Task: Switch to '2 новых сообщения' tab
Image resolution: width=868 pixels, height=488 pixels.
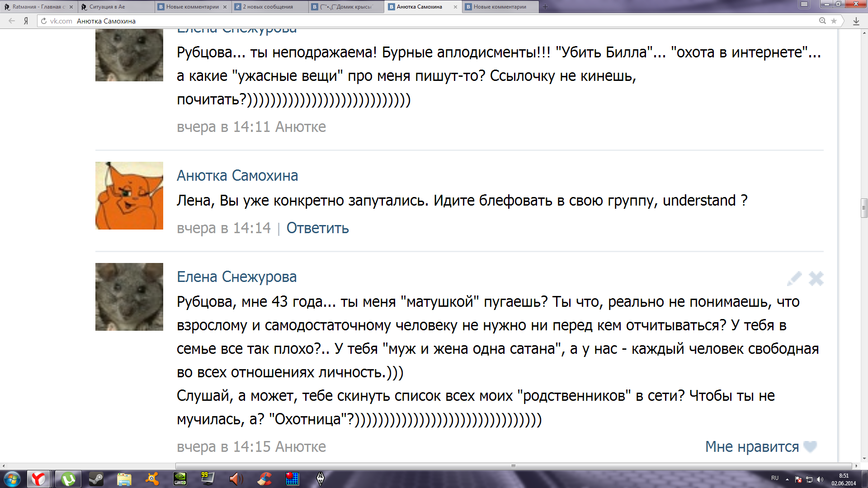Action: (x=268, y=7)
